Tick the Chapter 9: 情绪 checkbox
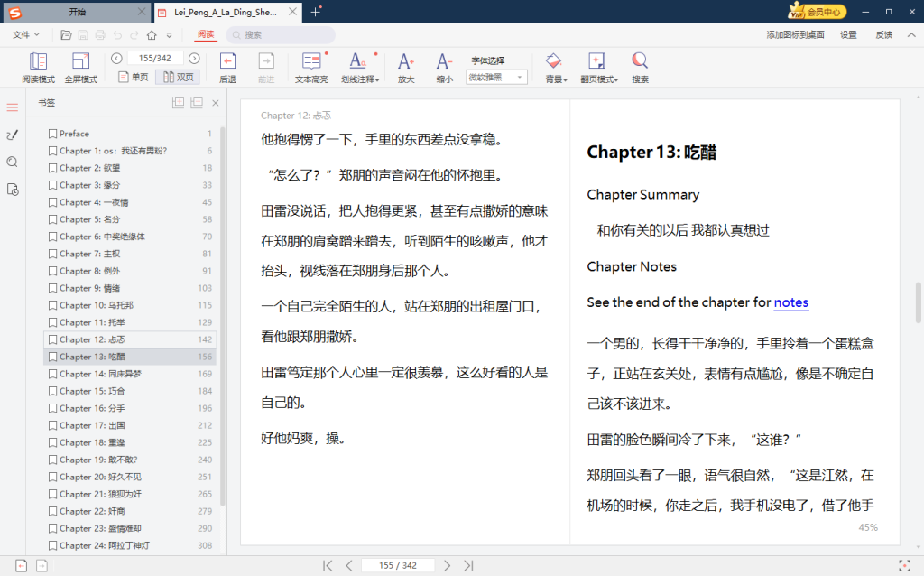This screenshot has height=576, width=924. point(52,288)
